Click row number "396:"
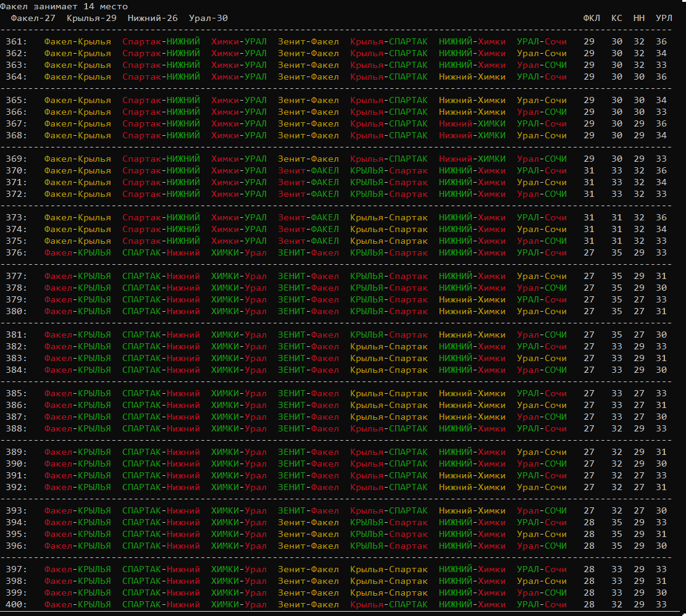The width and height of the screenshot is (686, 616). click(x=16, y=546)
